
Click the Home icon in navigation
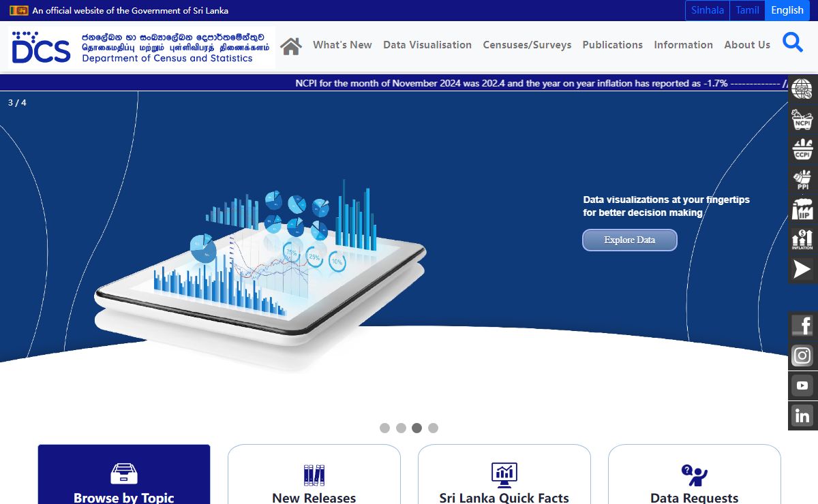point(291,46)
